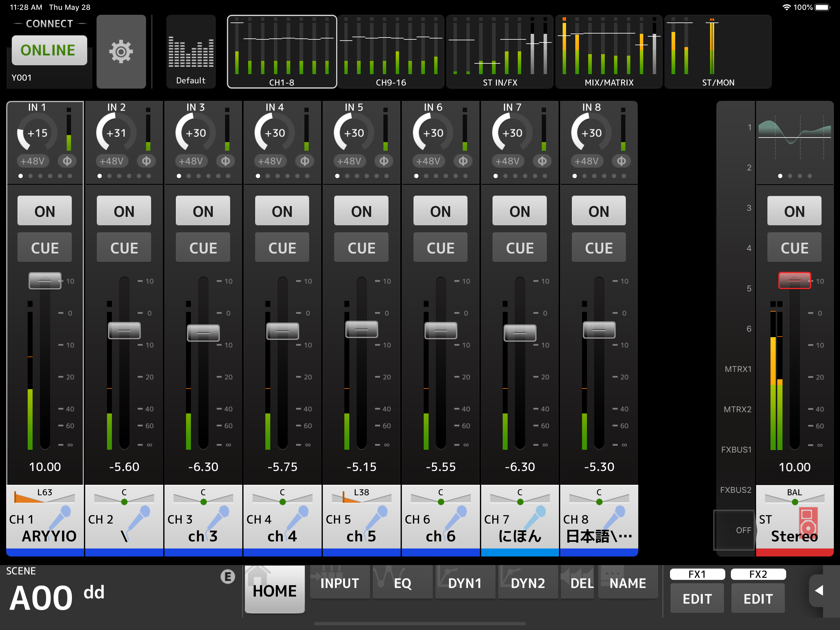Toggle CH 3 ON button

[x=203, y=211]
